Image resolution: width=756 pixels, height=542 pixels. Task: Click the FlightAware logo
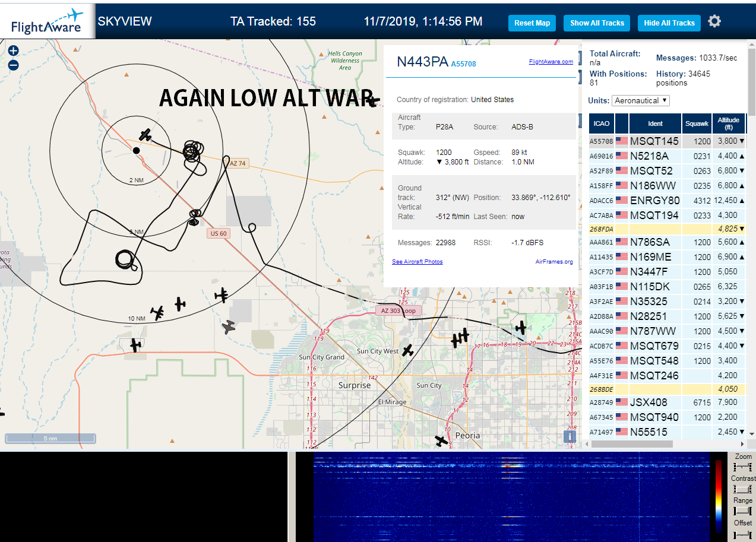48,21
